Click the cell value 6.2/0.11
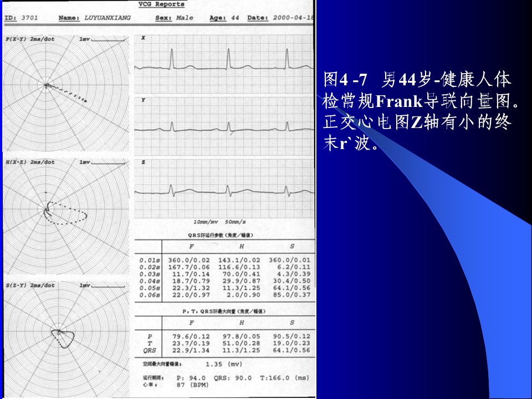This screenshot has height=399, width=532. click(294, 267)
